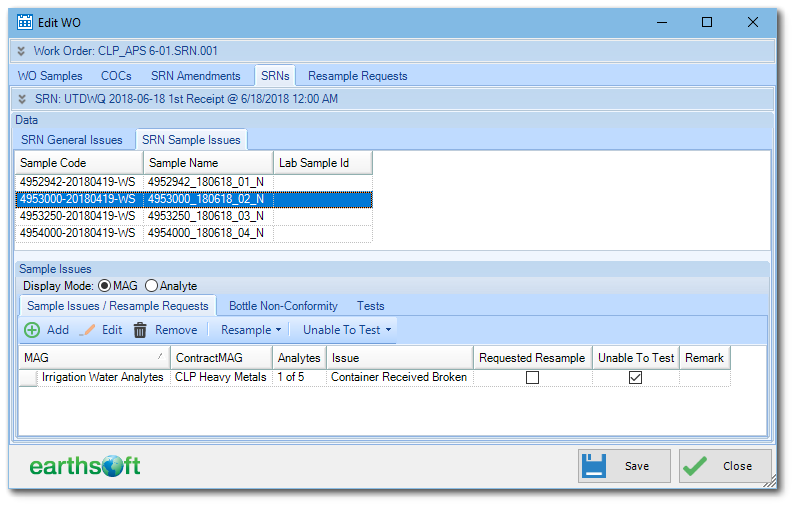Screen dimensions: 793x505
Task: Uncheck Unable To Test for Irrigation Water Analytes
Action: tap(635, 378)
